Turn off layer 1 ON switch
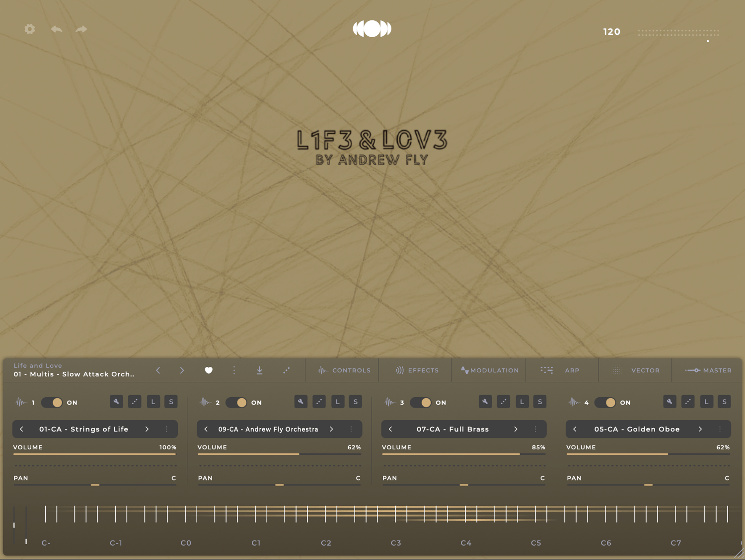 pos(52,402)
